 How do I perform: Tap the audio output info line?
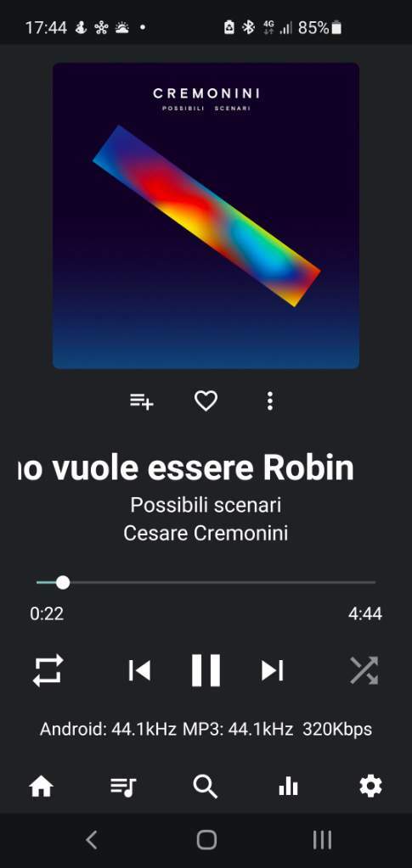click(206, 729)
